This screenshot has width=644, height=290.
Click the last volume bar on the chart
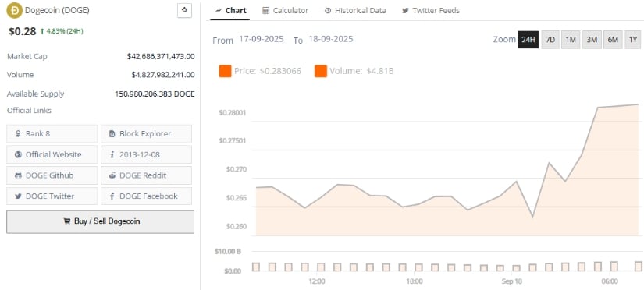point(639,266)
